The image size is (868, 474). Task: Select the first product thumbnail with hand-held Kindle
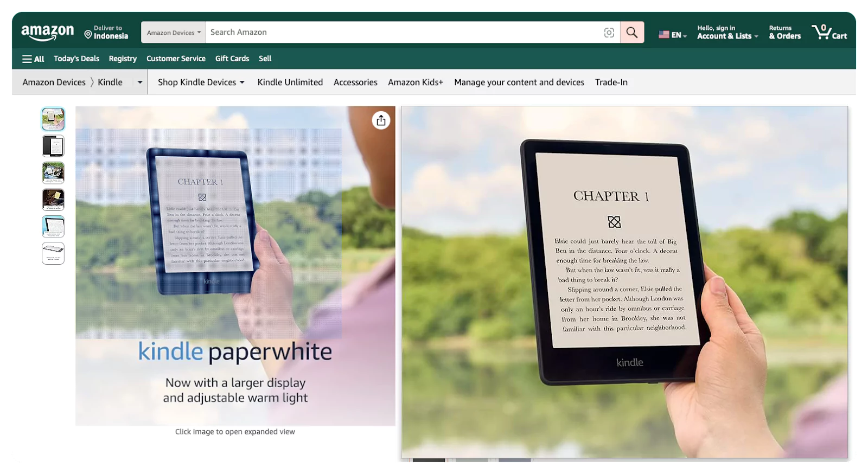[x=53, y=119]
